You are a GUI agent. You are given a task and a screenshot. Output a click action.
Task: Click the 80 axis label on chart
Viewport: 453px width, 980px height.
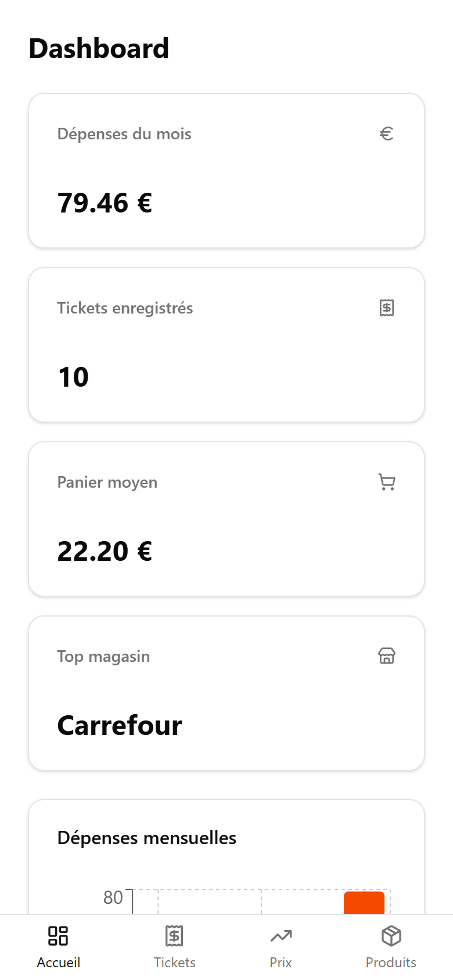[x=113, y=898]
